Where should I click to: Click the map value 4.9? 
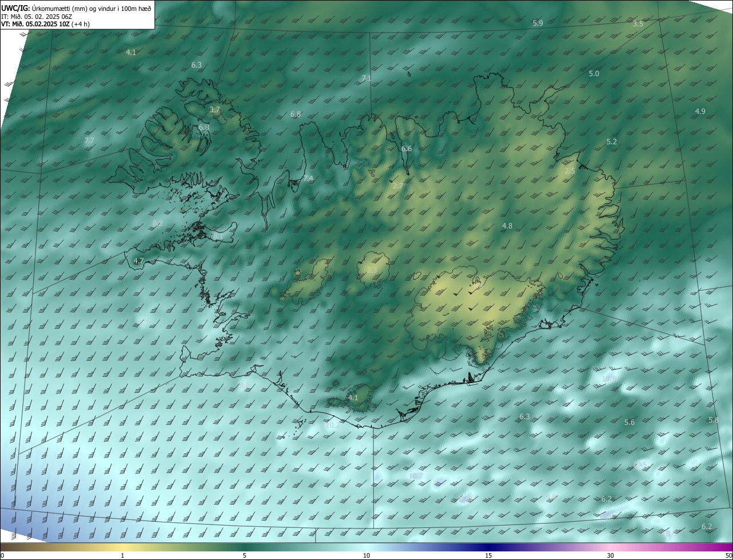click(x=700, y=112)
